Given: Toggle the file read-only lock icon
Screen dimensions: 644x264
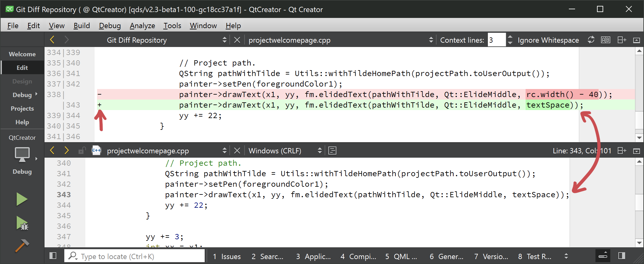Looking at the screenshot, I should (82, 151).
